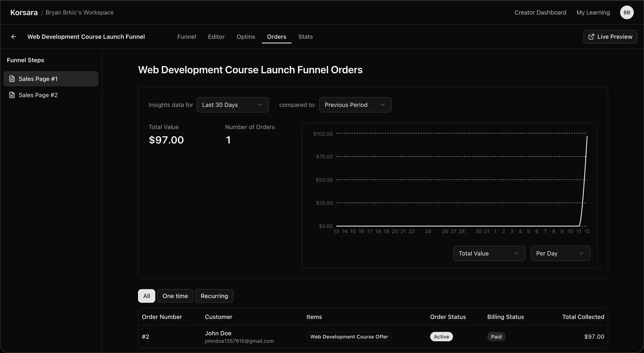The width and height of the screenshot is (644, 353).
Task: Click the $97.00 total collected cell
Action: pyautogui.click(x=594, y=337)
